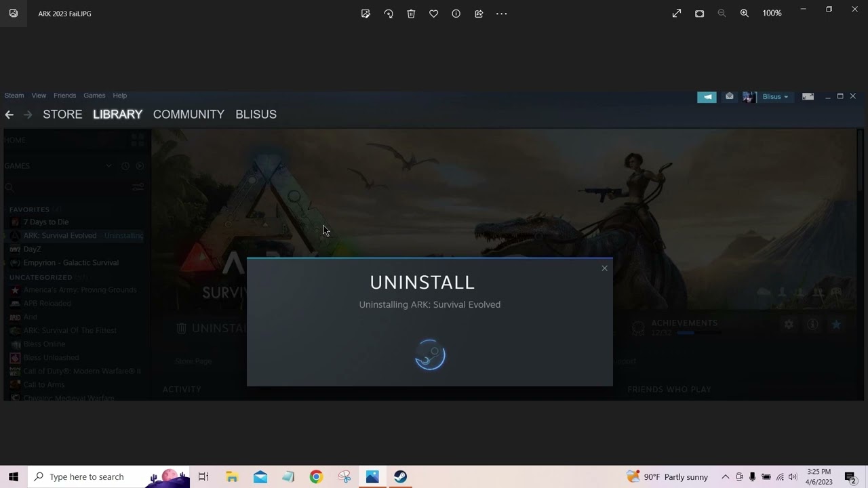
Task: Collapse the FAVORITES category
Action: click(29, 210)
